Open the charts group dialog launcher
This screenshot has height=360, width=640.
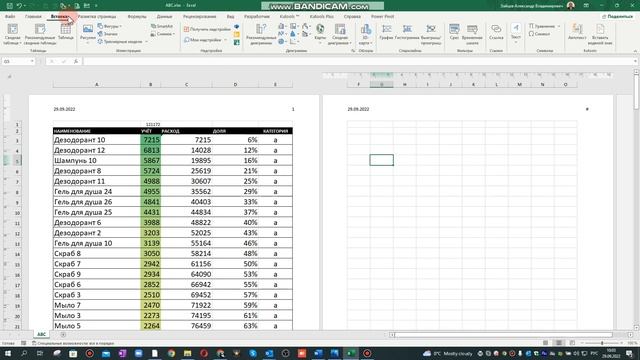tap(353, 51)
